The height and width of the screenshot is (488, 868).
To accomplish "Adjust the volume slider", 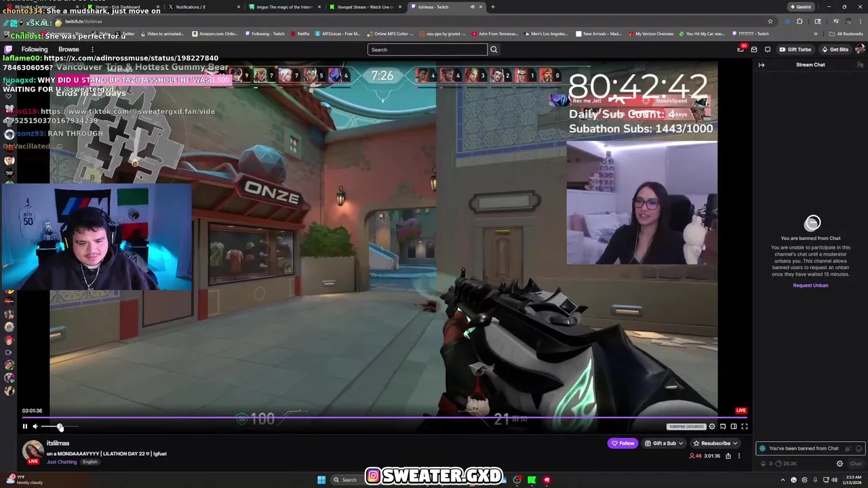I will tap(60, 426).
